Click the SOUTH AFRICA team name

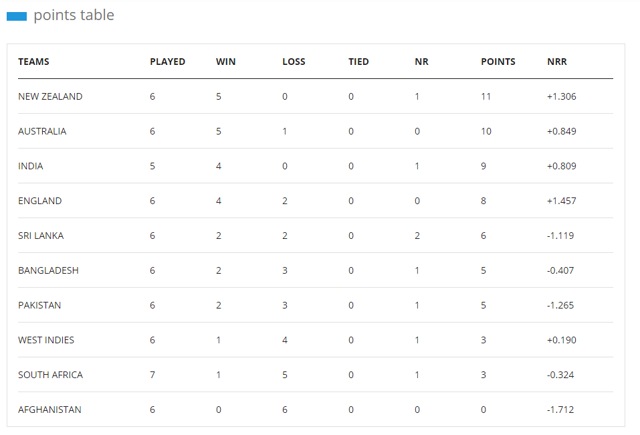click(x=51, y=375)
